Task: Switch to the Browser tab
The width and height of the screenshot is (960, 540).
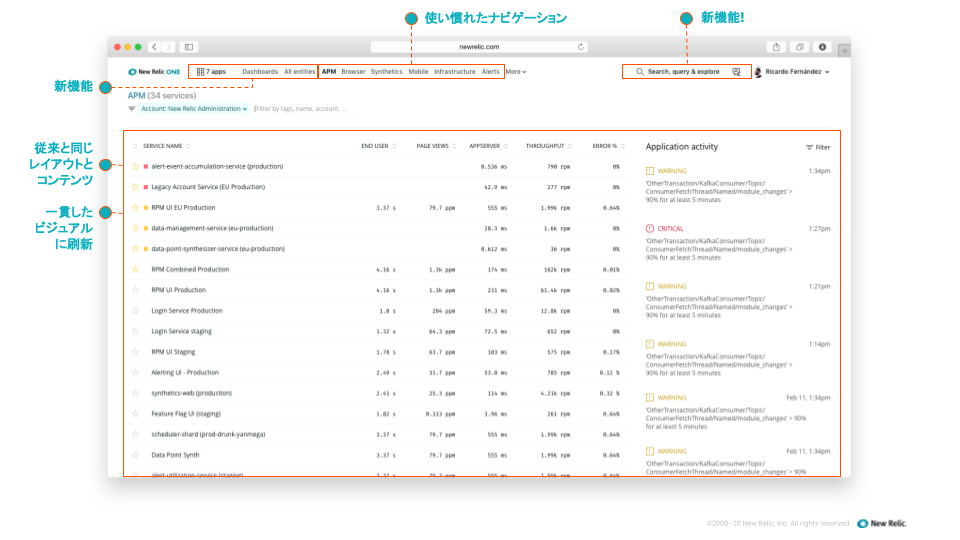Action: coord(353,72)
